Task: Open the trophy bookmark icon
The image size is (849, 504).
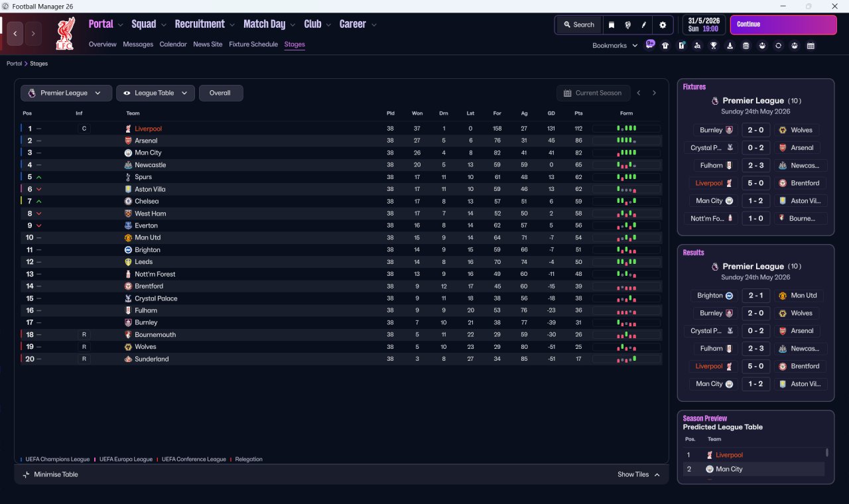Action: 714,46
